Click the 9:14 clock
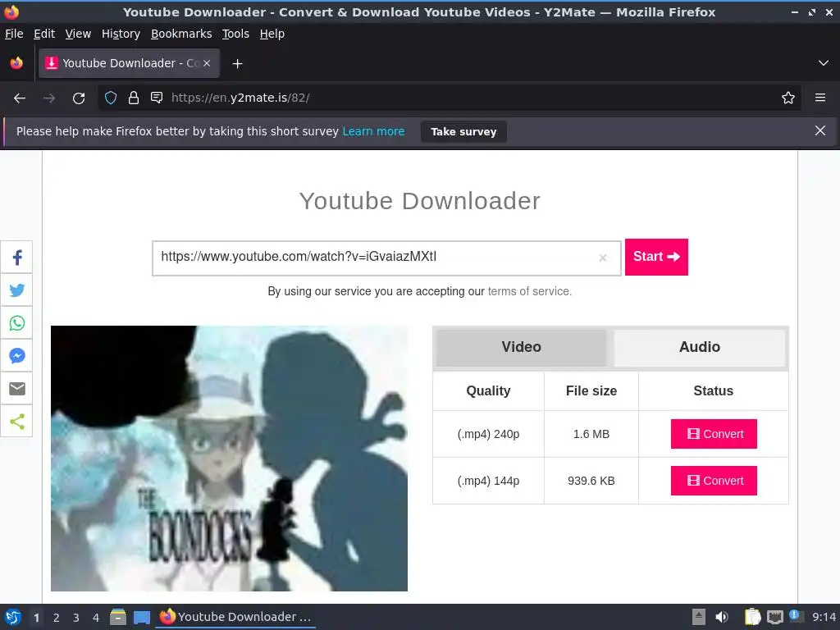 tap(824, 617)
